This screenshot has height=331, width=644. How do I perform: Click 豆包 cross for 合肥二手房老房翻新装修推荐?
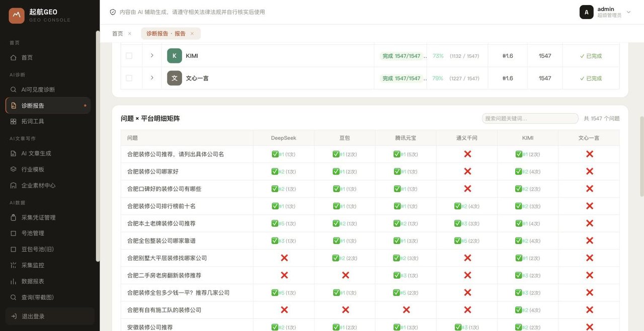coord(346,275)
